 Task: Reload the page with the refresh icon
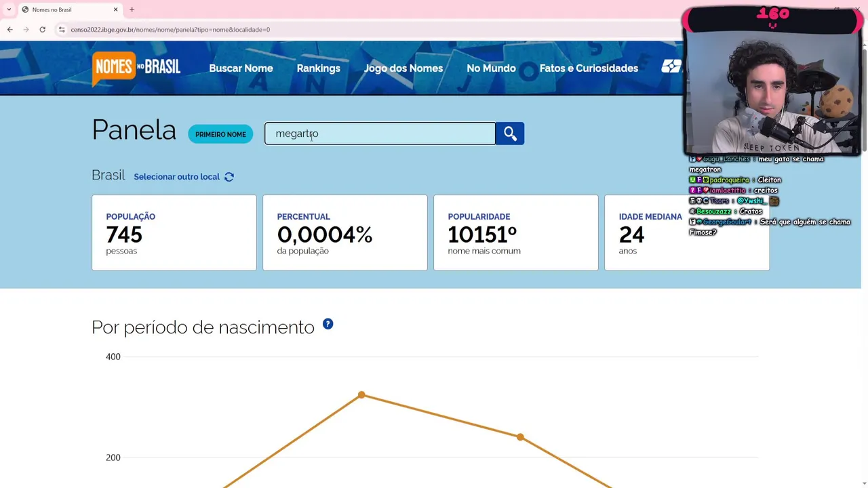[42, 29]
